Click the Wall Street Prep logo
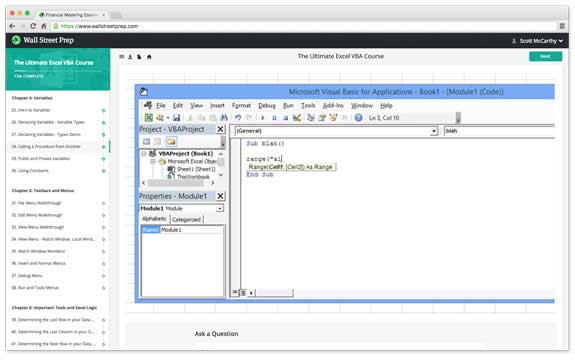The width and height of the screenshot is (575, 362). pos(43,40)
